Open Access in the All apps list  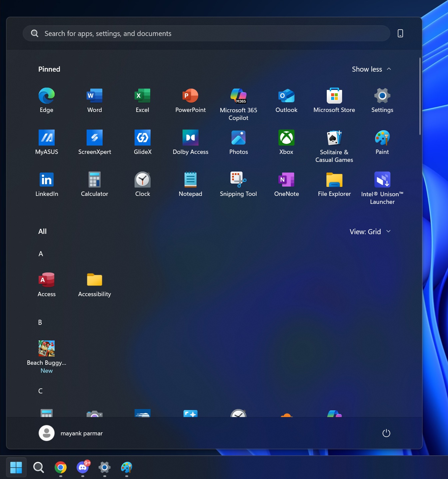pyautogui.click(x=47, y=284)
